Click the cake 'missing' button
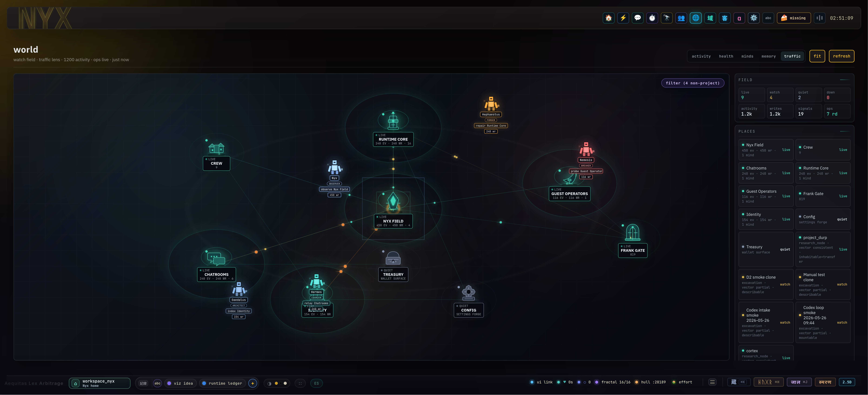 tap(794, 18)
